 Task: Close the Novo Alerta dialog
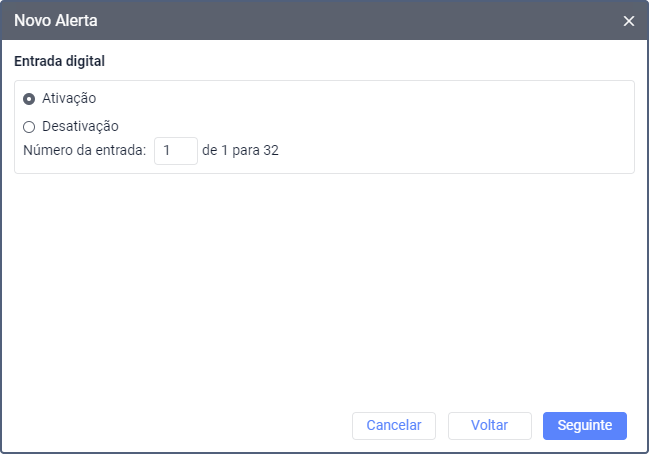[629, 21]
